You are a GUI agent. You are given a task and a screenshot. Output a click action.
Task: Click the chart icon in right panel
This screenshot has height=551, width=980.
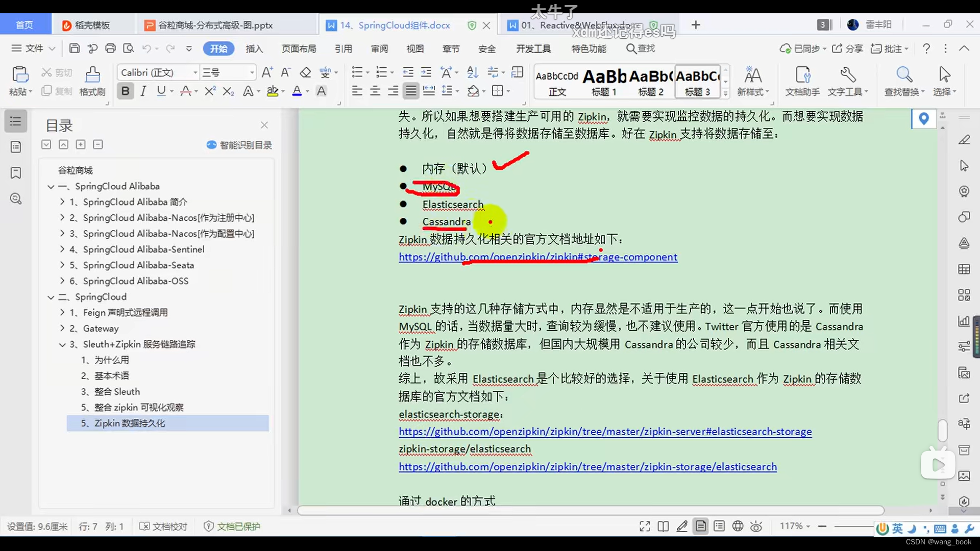click(x=964, y=321)
